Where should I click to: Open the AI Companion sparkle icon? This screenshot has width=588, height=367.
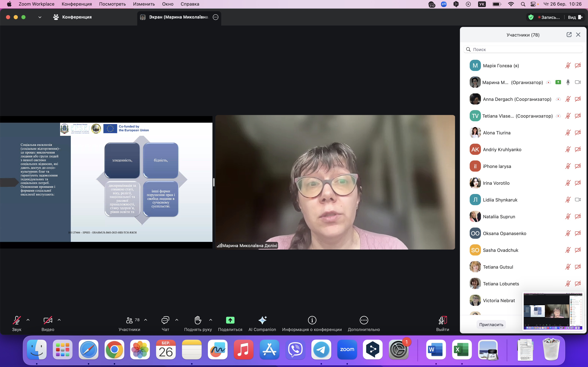[262, 320]
